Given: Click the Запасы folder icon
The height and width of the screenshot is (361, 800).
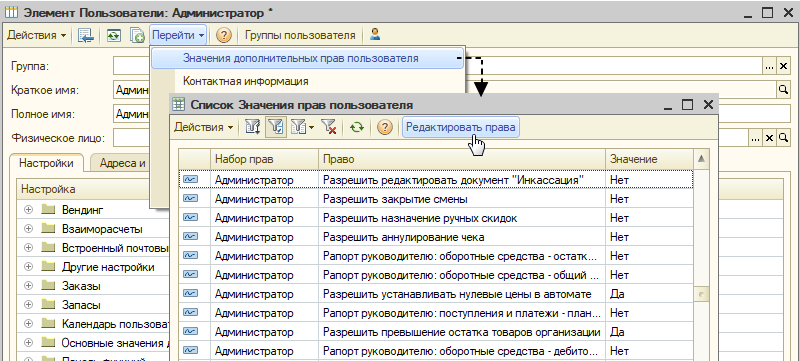Looking at the screenshot, I should 48,304.
